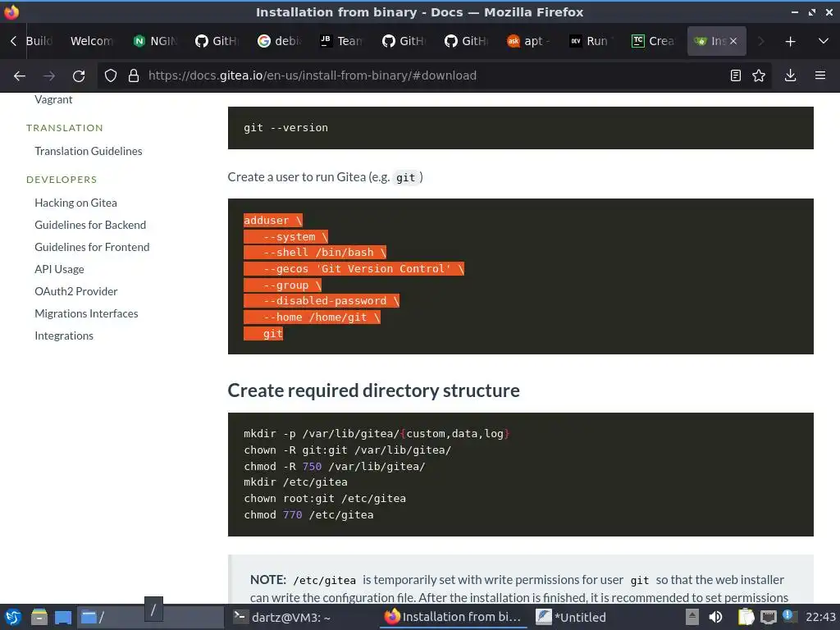The height and width of the screenshot is (630, 840).
Task: Click the 'Create required directory structure' heading
Action: [x=373, y=390]
